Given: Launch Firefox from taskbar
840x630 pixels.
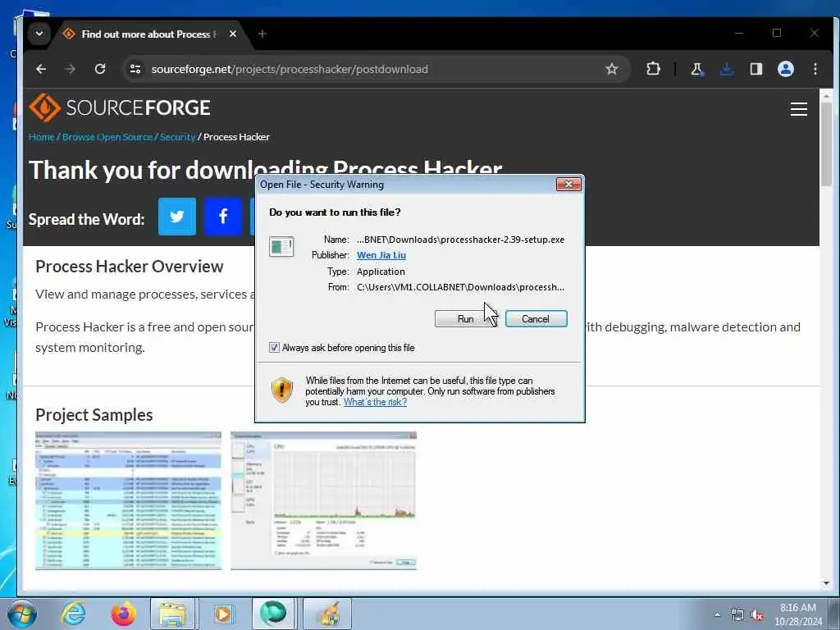Looking at the screenshot, I should (x=123, y=614).
